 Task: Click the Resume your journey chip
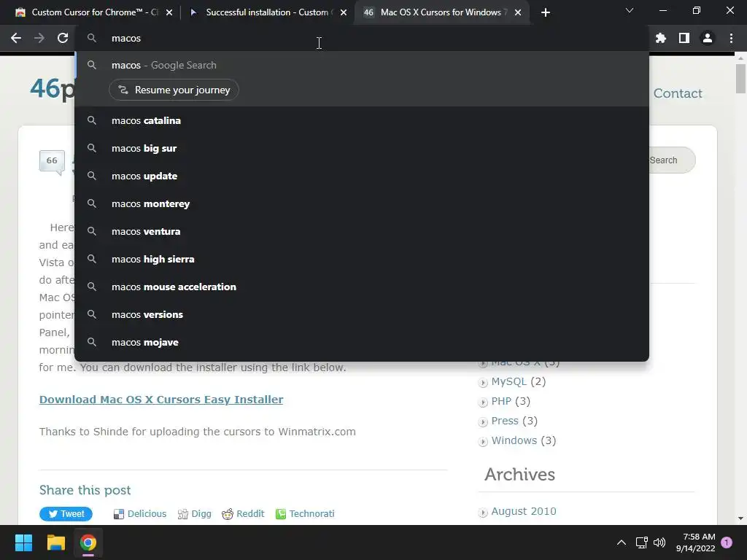174,90
